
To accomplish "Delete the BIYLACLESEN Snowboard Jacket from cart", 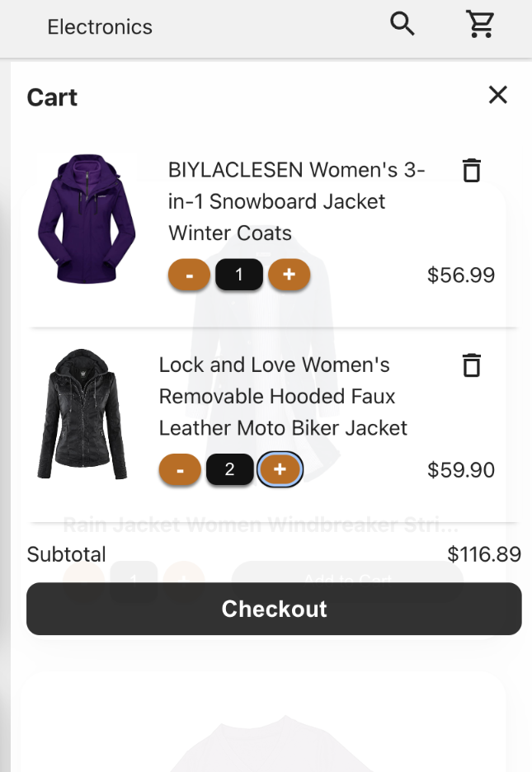I will click(472, 171).
